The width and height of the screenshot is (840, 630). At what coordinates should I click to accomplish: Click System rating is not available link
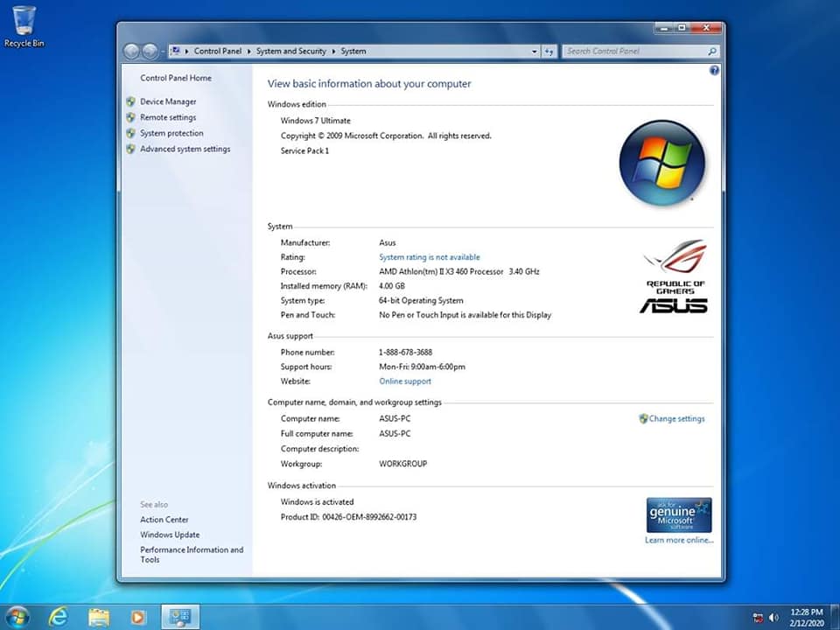pyautogui.click(x=430, y=257)
